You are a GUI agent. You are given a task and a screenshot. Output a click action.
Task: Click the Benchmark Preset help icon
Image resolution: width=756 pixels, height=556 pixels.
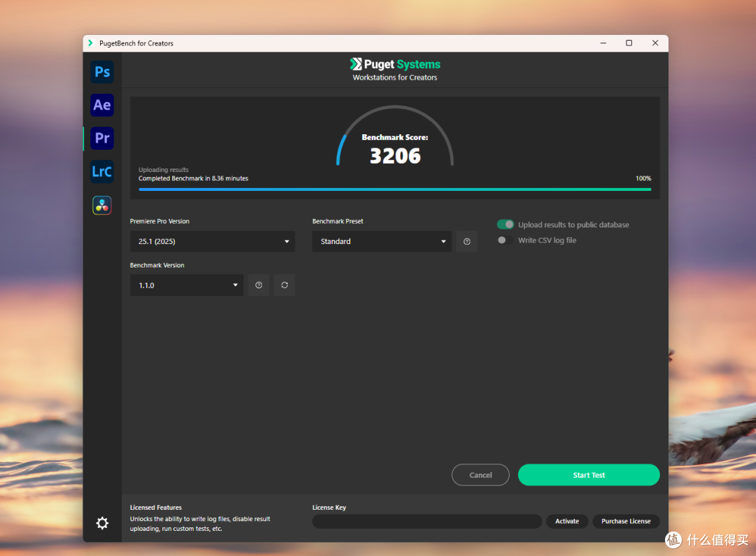(467, 241)
